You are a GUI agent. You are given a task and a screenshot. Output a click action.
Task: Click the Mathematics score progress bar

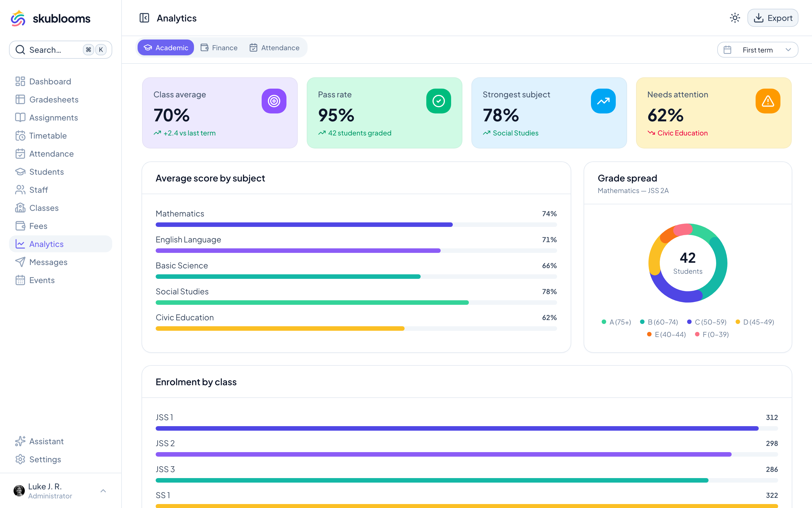pyautogui.click(x=356, y=224)
